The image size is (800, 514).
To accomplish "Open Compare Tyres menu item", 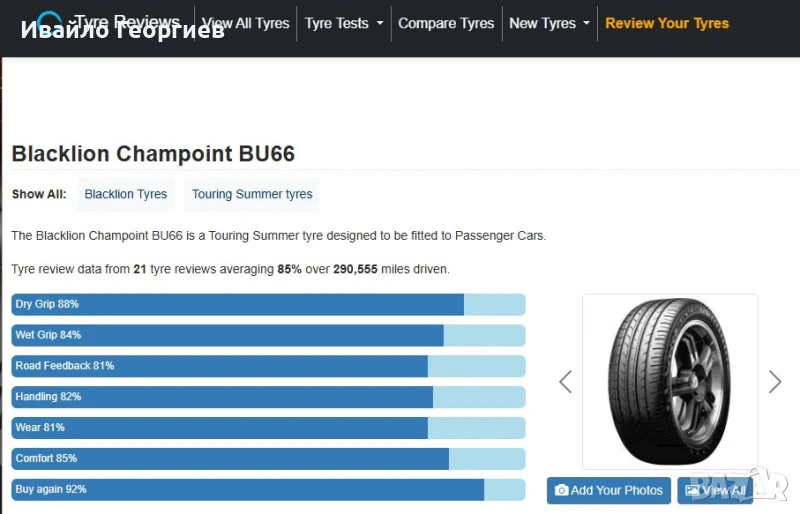I will 446,23.
